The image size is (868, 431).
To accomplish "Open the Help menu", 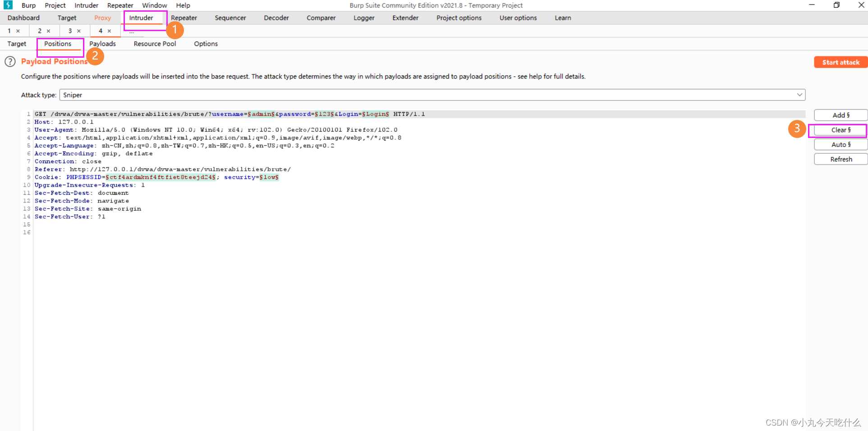I will (x=183, y=5).
